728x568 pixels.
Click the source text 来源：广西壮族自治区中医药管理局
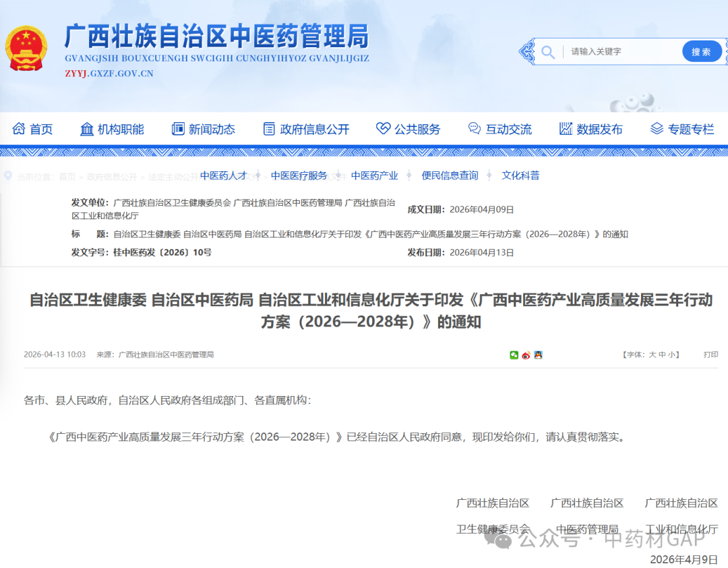click(x=155, y=355)
